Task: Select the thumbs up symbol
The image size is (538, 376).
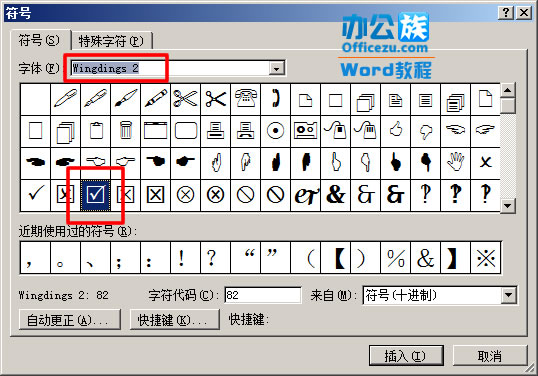Action: [x=396, y=131]
